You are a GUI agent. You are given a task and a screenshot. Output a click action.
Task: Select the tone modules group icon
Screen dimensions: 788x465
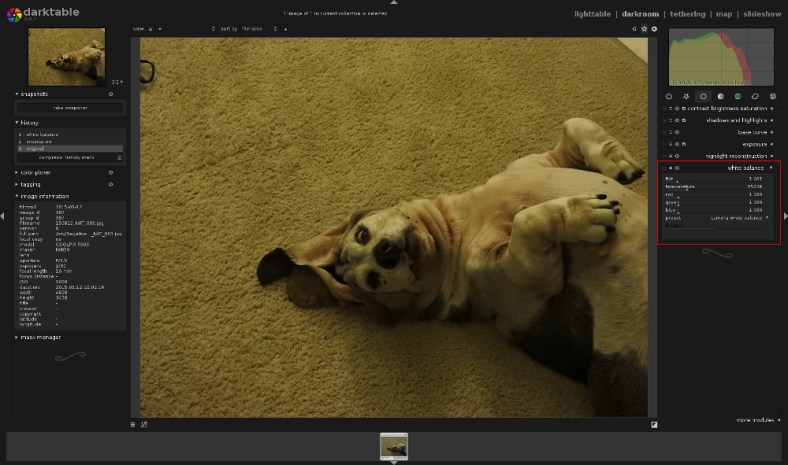click(x=720, y=96)
